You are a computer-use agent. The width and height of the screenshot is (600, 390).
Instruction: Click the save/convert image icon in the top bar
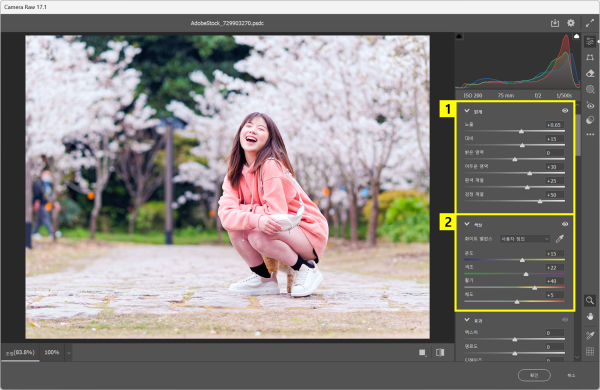(x=554, y=23)
